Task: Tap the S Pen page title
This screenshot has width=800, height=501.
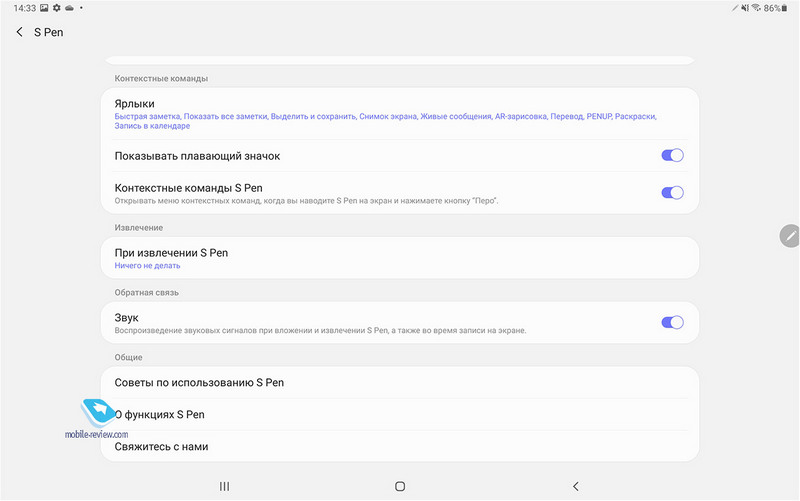Action: [49, 33]
